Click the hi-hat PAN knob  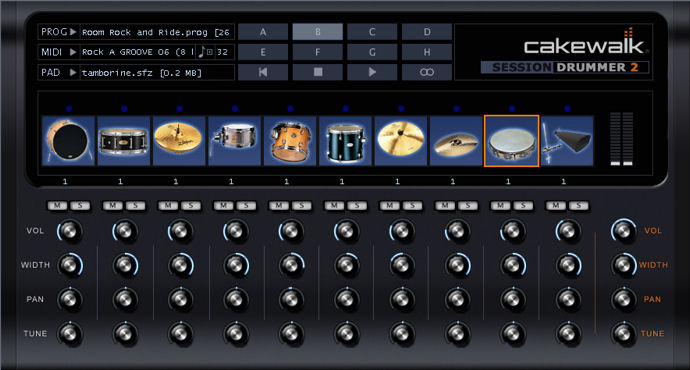click(180, 299)
